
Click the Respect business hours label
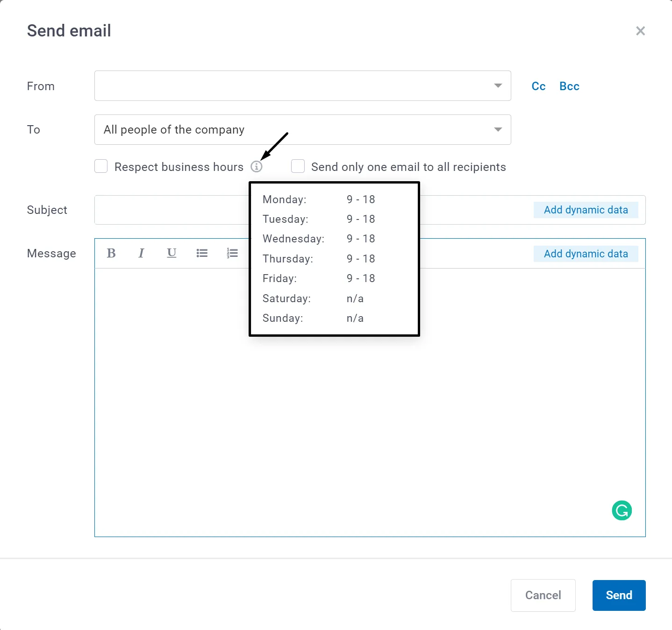click(x=179, y=167)
